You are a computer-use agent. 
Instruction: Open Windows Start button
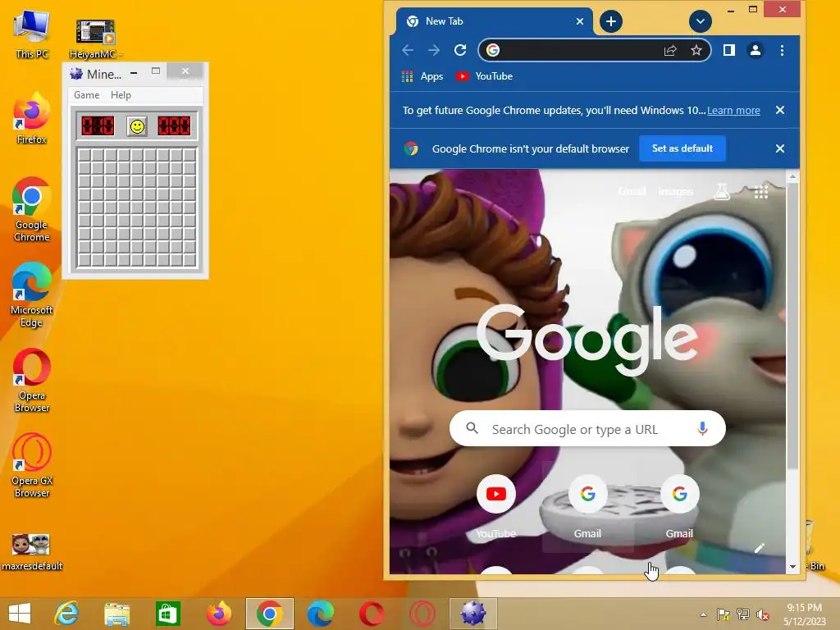tap(20, 614)
